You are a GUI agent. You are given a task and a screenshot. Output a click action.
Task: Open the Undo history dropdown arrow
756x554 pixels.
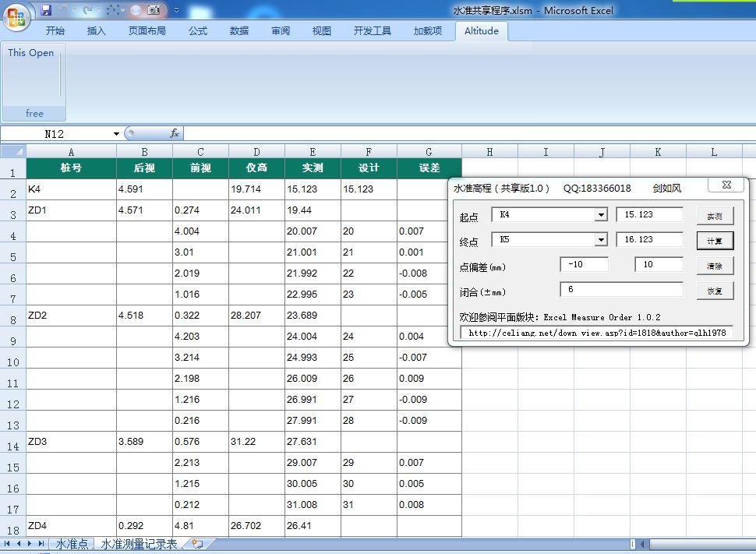point(74,10)
